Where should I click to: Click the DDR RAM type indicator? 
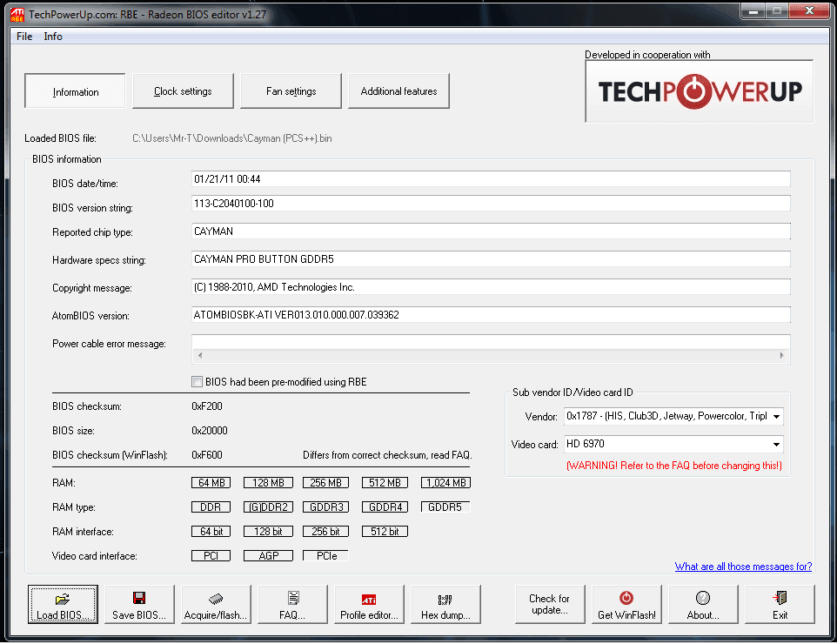[211, 507]
